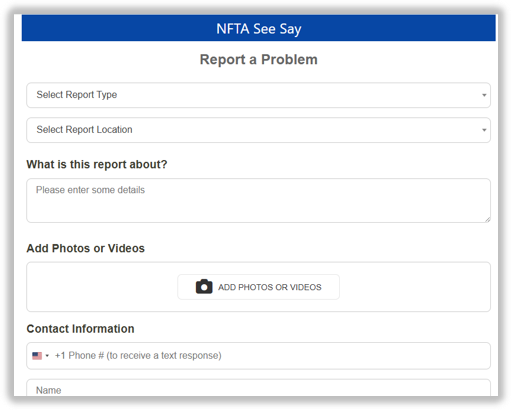
Task: Open the Select Report Location dropdown
Action: click(258, 130)
